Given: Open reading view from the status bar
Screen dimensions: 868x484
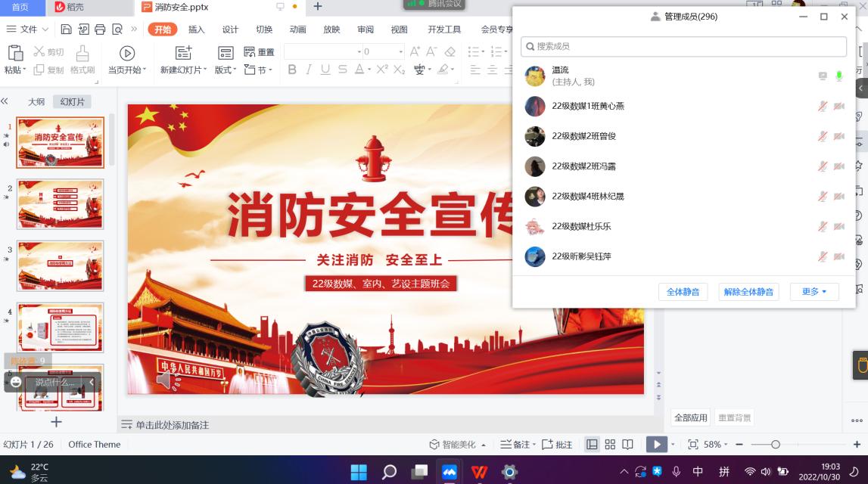Looking at the screenshot, I should point(627,445).
